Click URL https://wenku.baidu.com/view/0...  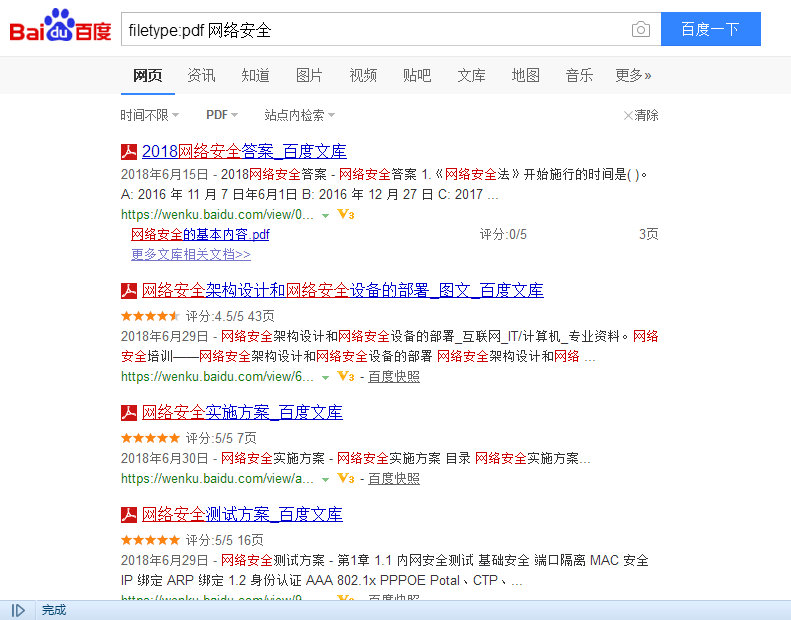(217, 214)
